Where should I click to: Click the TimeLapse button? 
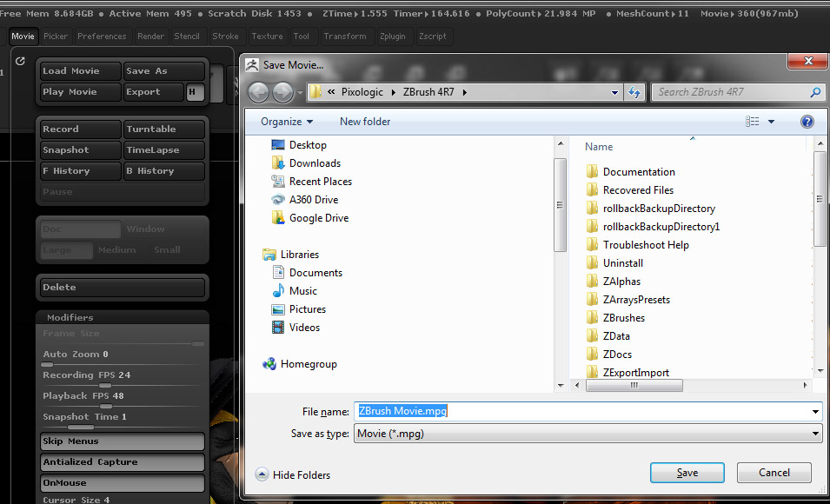(164, 149)
